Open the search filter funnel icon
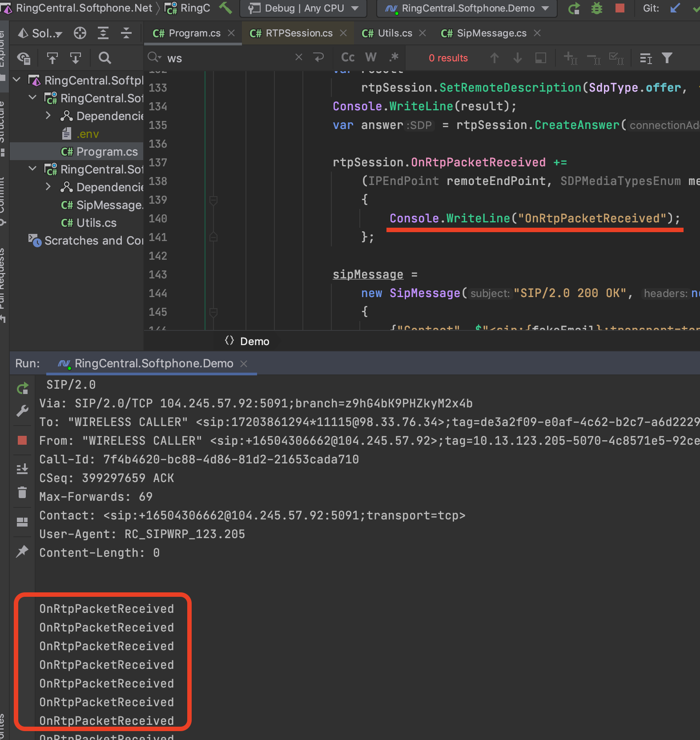 click(x=667, y=58)
